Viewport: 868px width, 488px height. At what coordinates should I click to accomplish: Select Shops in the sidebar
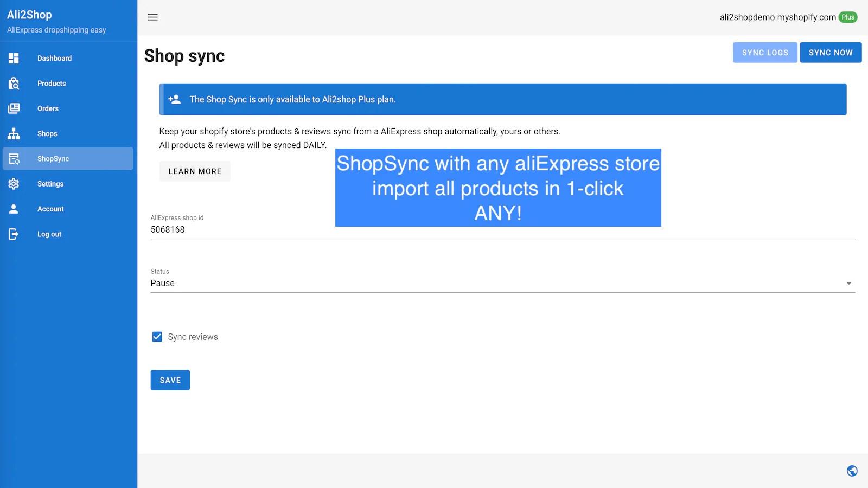point(68,133)
